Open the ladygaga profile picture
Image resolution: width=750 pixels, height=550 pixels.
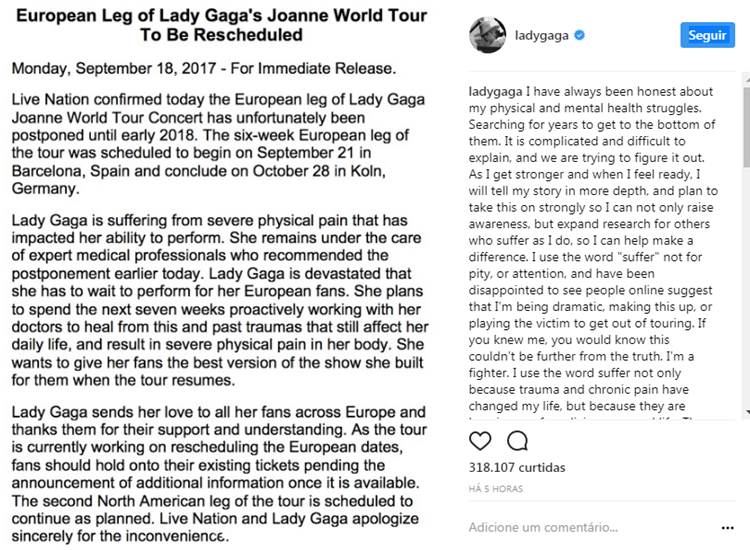pyautogui.click(x=487, y=36)
